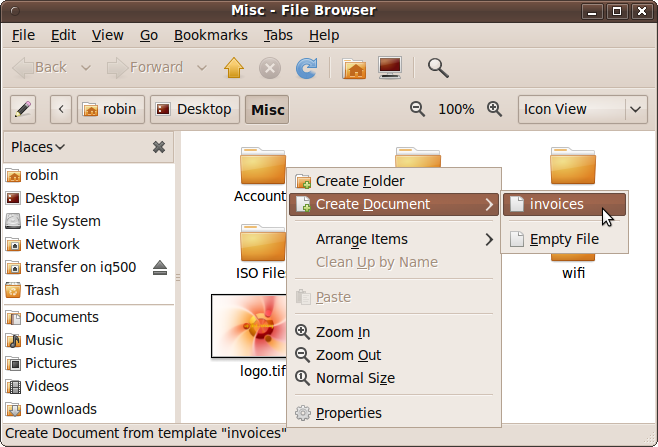Open Documents bookmark in sidebar

[89, 317]
